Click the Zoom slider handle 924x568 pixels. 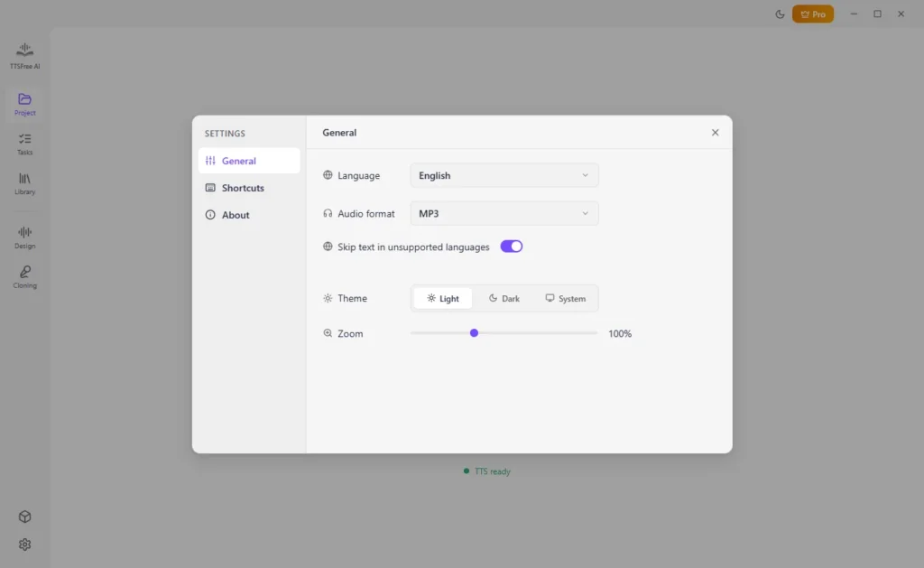pyautogui.click(x=474, y=333)
